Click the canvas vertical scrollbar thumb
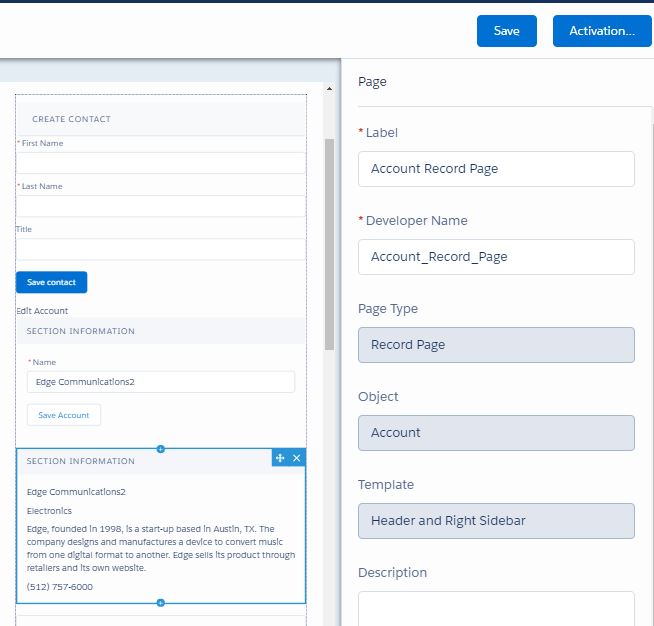Screen dimensions: 654x626 click(329, 244)
